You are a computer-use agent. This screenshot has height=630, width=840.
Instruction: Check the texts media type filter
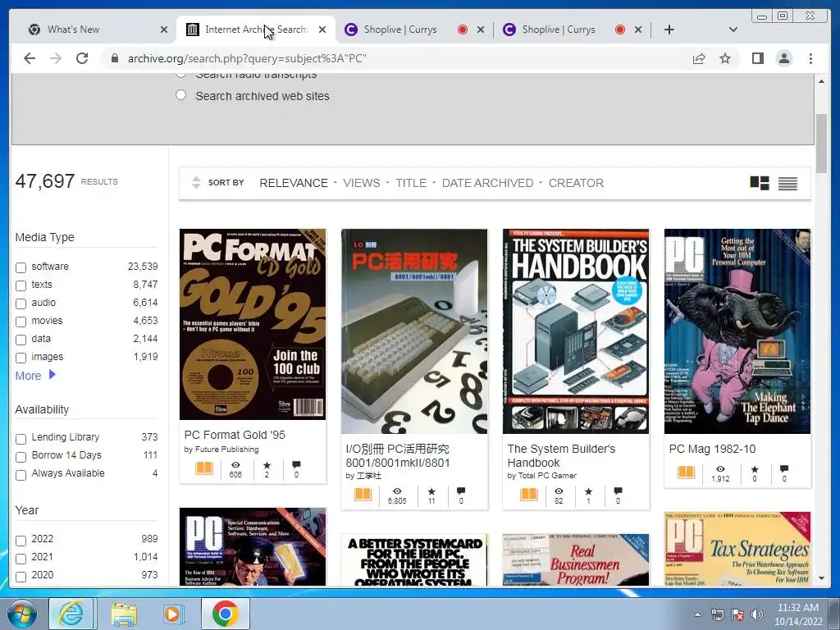[x=21, y=285]
